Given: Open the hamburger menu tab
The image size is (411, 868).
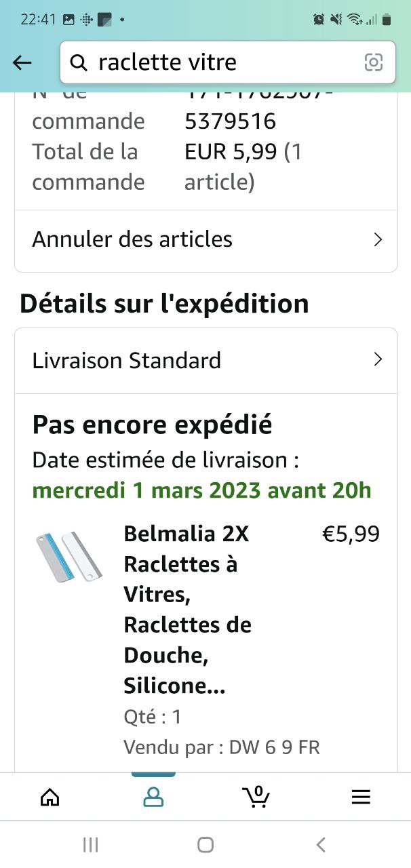Looking at the screenshot, I should point(361,797).
